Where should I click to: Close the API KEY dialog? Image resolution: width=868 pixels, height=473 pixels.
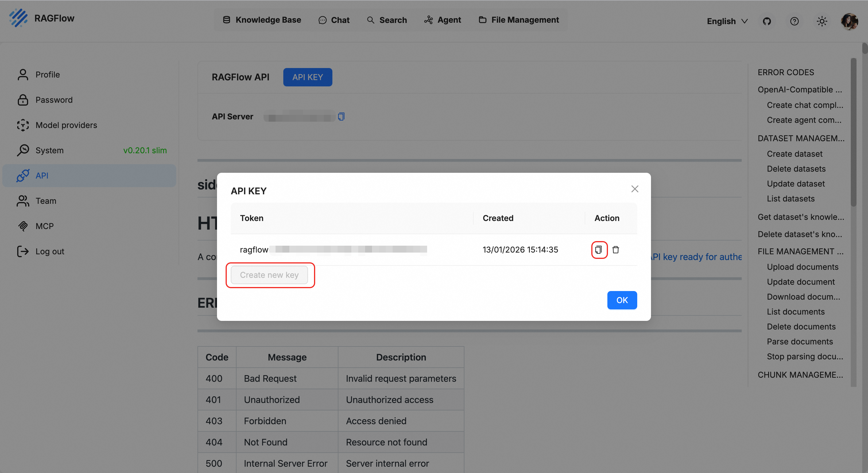pos(635,189)
